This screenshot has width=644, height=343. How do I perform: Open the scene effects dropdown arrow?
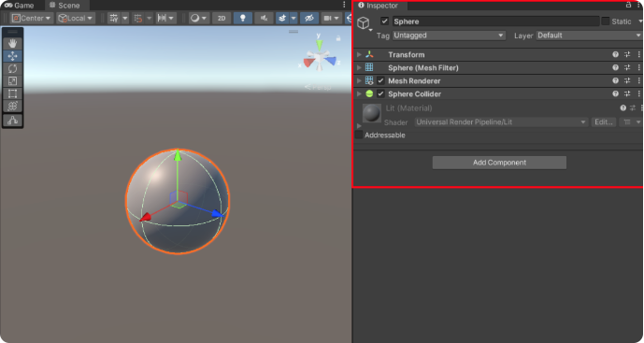pyautogui.click(x=293, y=18)
